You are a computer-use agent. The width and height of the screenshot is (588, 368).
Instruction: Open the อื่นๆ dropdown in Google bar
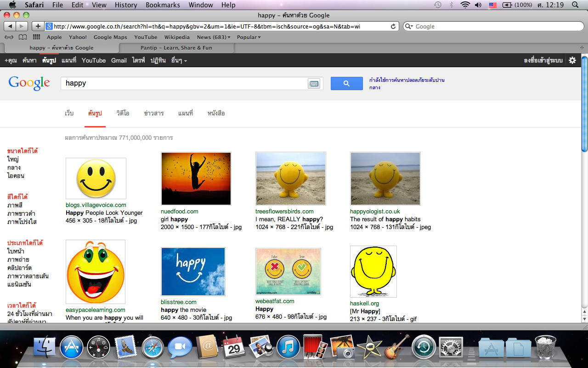(179, 60)
